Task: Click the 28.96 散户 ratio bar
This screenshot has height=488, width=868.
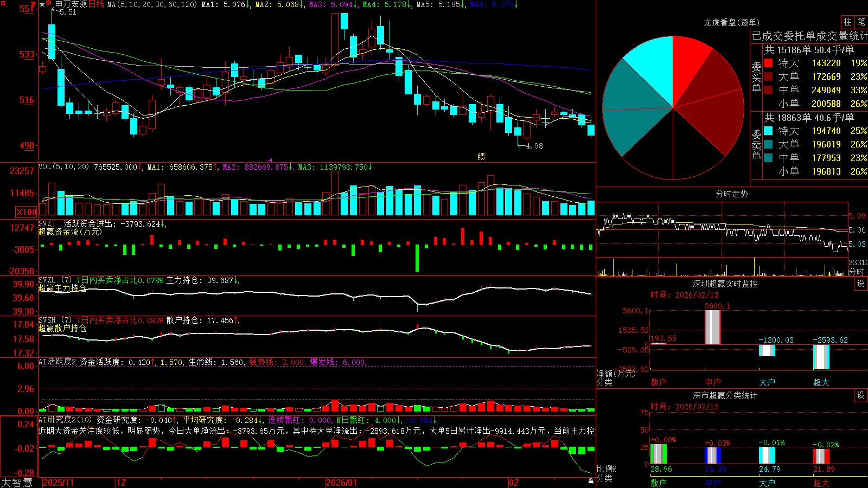Action: click(x=659, y=454)
